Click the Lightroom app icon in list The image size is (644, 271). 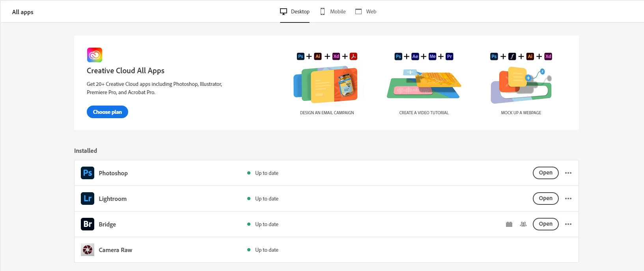[x=88, y=199]
